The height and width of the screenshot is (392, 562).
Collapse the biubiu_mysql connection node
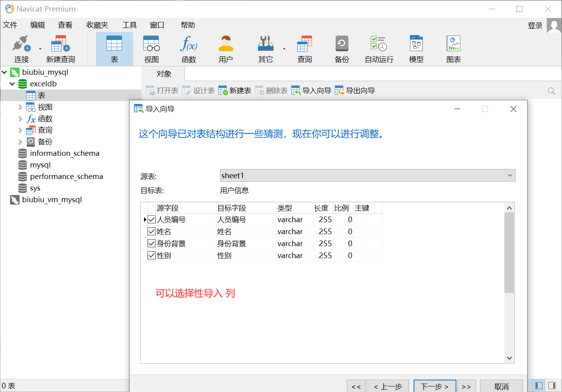pos(4,72)
